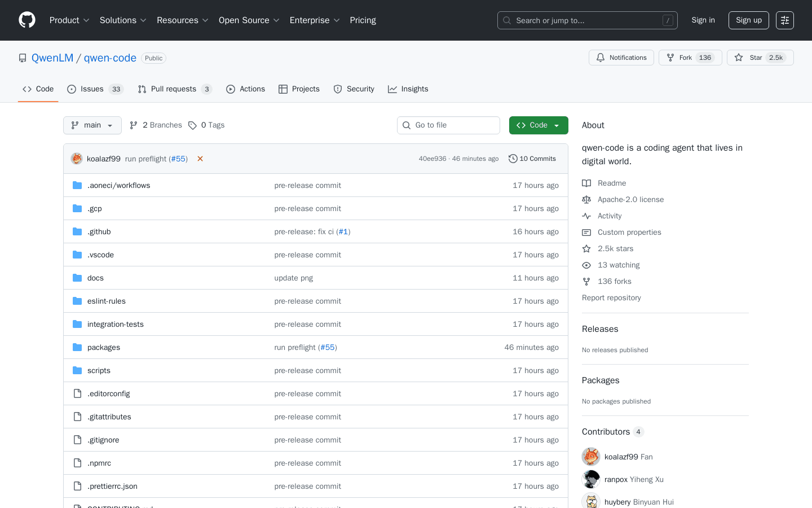The height and width of the screenshot is (508, 812).
Task: Select the Pricing menu item
Action: (363, 20)
